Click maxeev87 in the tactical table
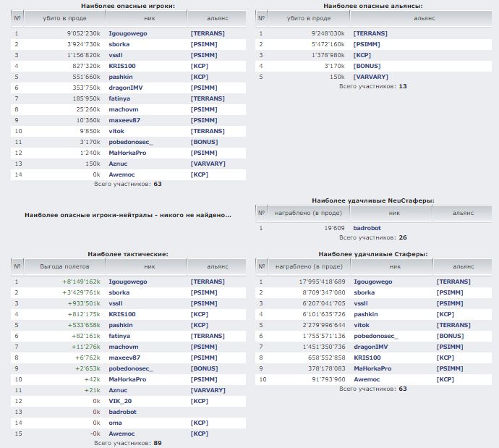Viewport: 499px width, 448px height. coord(123,358)
